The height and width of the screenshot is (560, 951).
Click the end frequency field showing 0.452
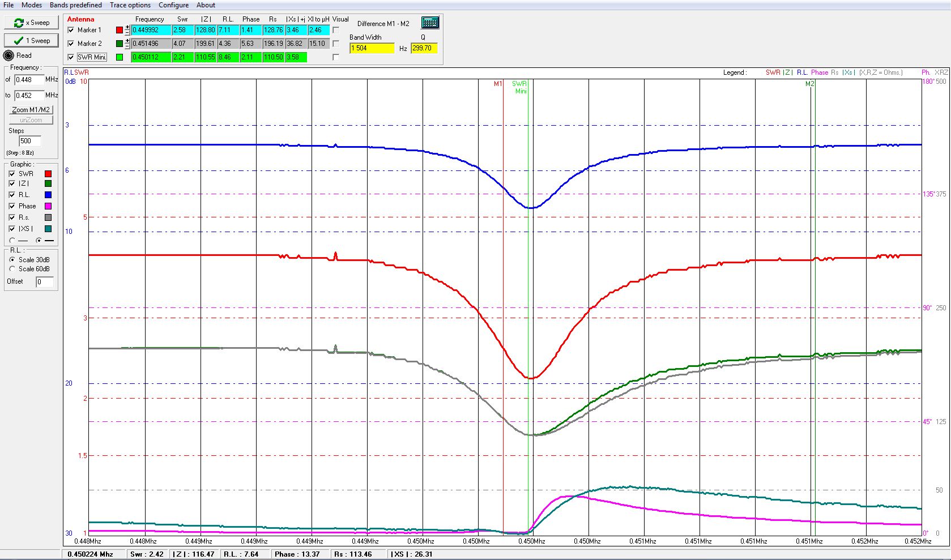pos(29,96)
